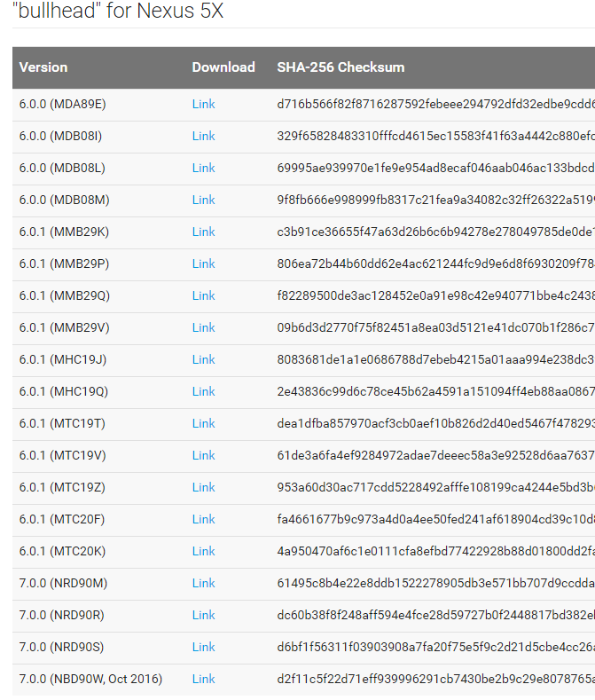This screenshot has width=595, height=700.
Task: Click the checksum starting d6bf1f56311f
Action: pos(436,647)
